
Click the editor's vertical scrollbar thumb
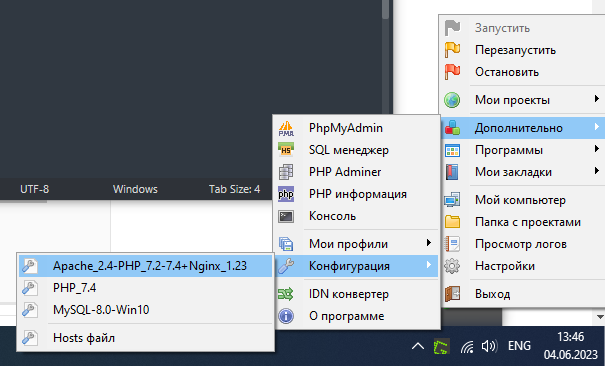[x=385, y=9]
